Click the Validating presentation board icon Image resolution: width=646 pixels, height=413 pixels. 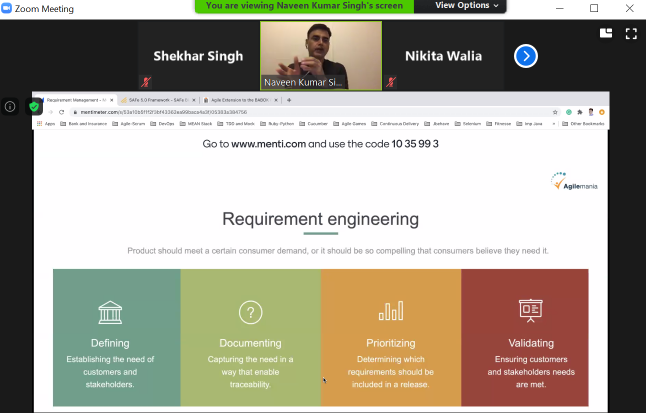pos(531,310)
